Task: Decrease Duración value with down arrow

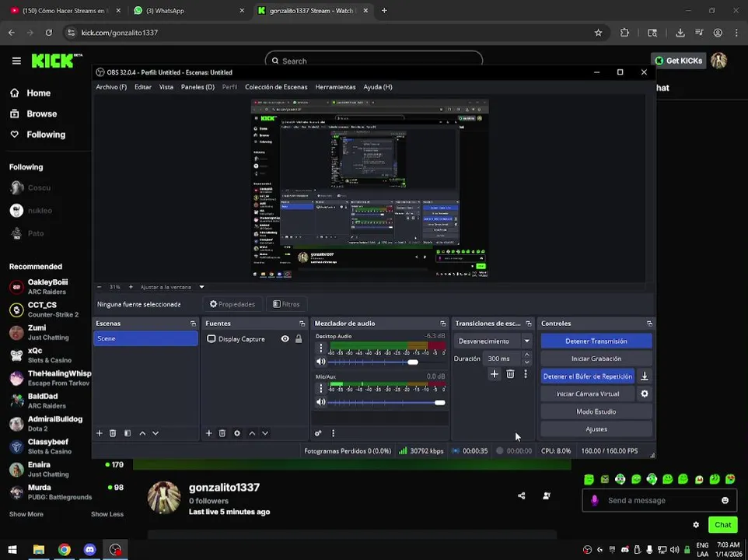Action: [526, 362]
